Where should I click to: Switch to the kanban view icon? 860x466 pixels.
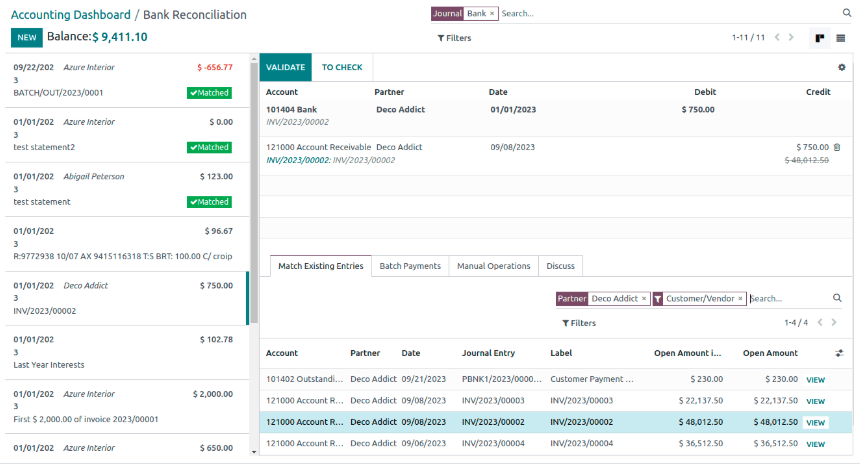(x=820, y=38)
